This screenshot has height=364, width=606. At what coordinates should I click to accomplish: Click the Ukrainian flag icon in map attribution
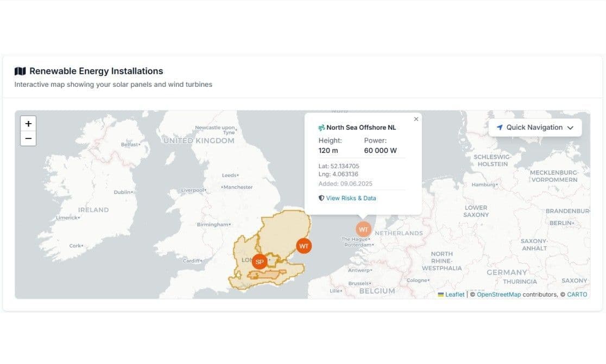[x=441, y=294]
